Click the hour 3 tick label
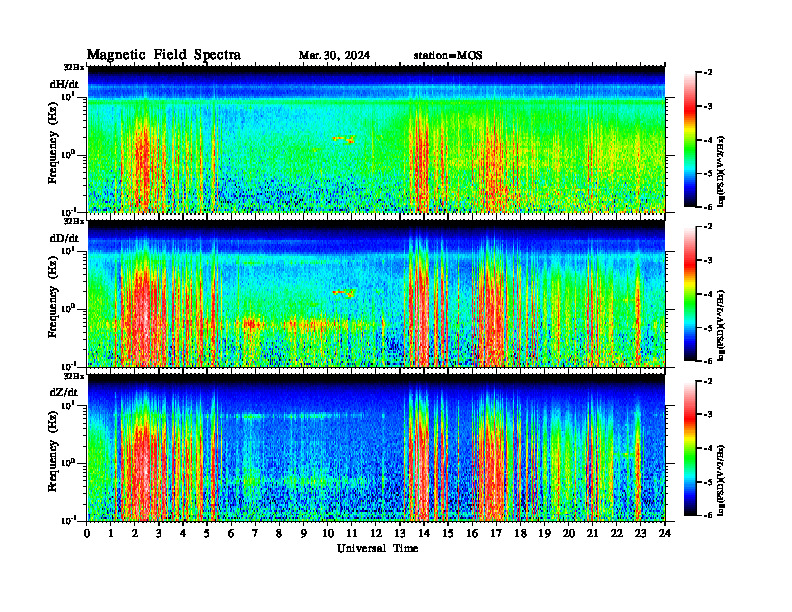 [159, 534]
